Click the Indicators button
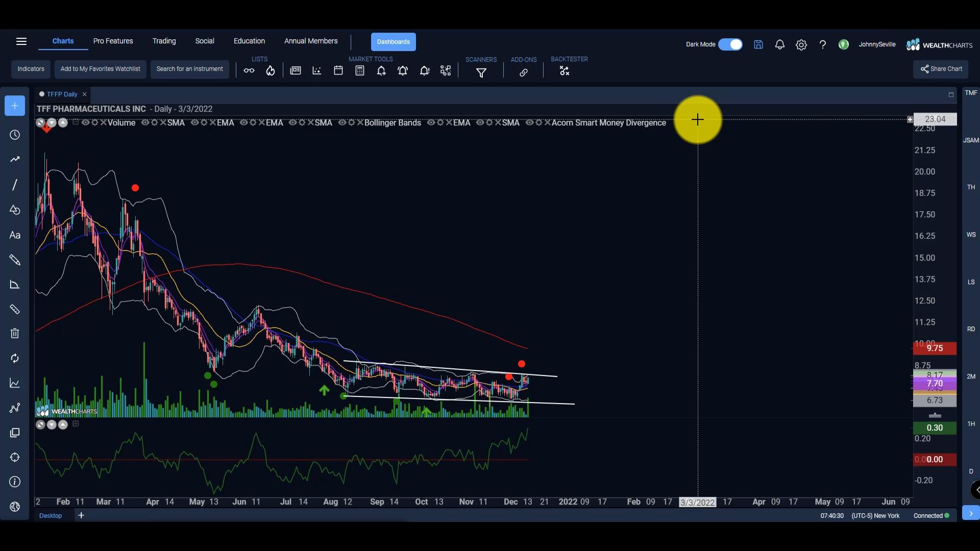 pos(31,69)
